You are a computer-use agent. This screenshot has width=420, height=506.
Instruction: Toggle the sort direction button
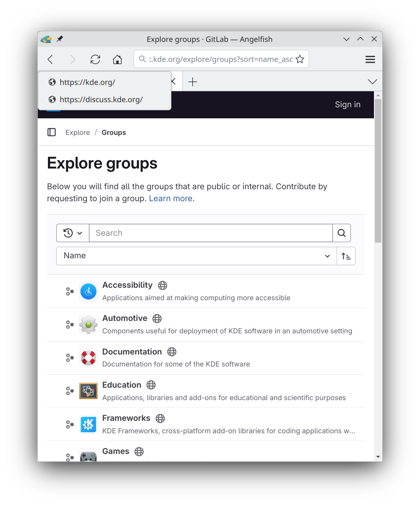point(346,256)
